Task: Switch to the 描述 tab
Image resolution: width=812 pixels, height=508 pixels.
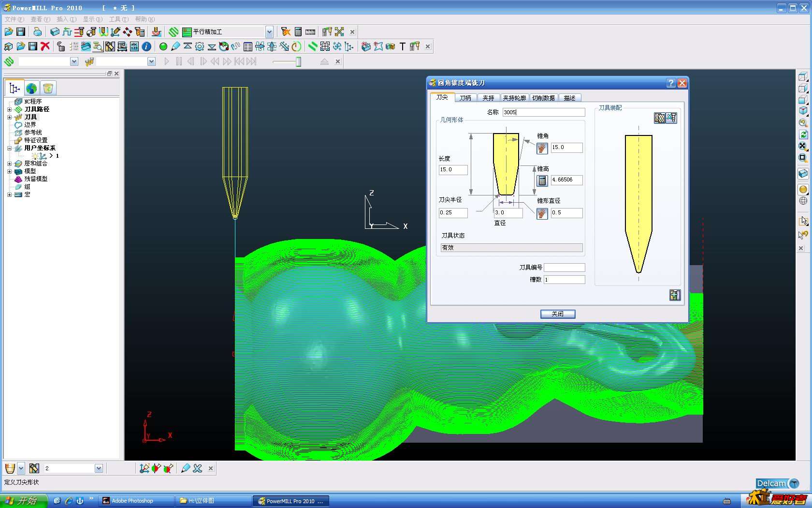Action: pos(569,98)
